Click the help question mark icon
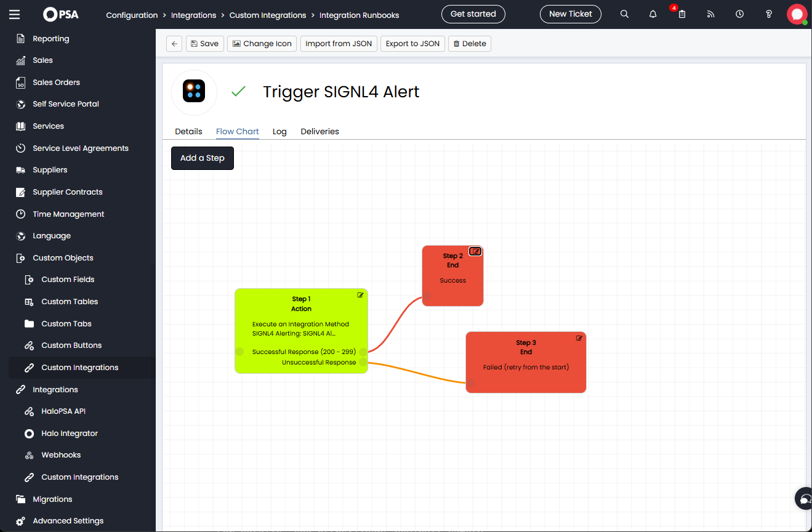The image size is (812, 532). (768, 14)
